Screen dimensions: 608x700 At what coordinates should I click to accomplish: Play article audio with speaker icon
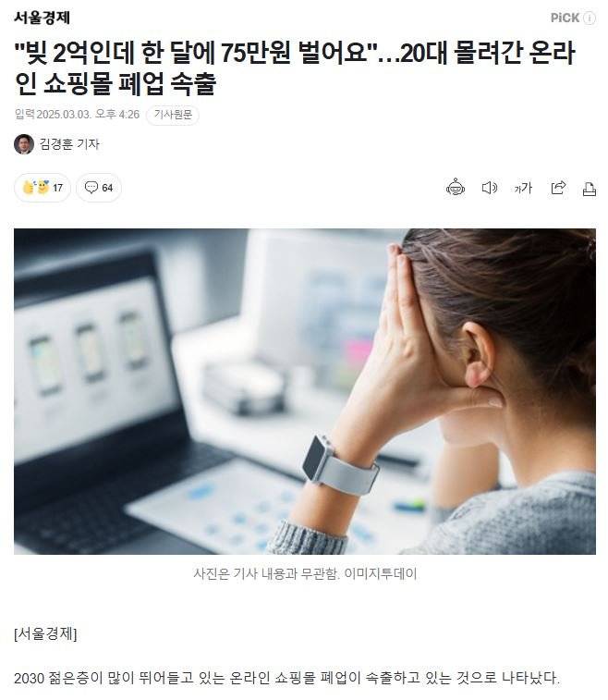(490, 188)
